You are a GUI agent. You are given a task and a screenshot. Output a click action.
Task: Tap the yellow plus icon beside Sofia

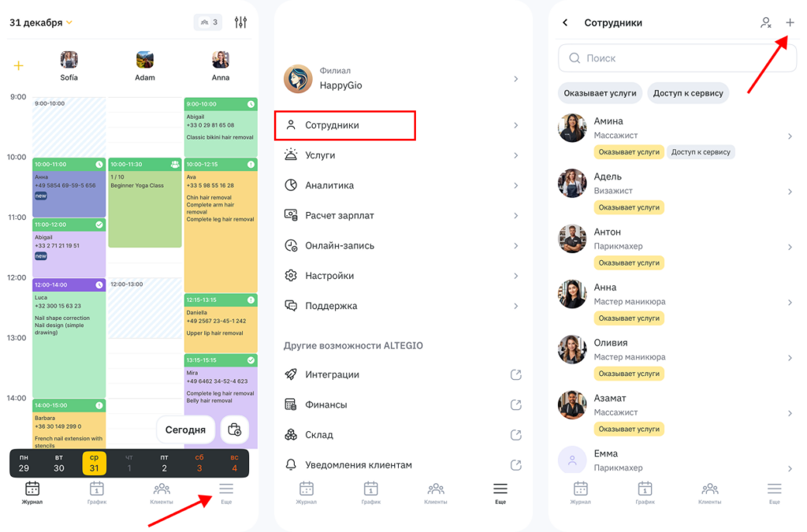[x=19, y=66]
